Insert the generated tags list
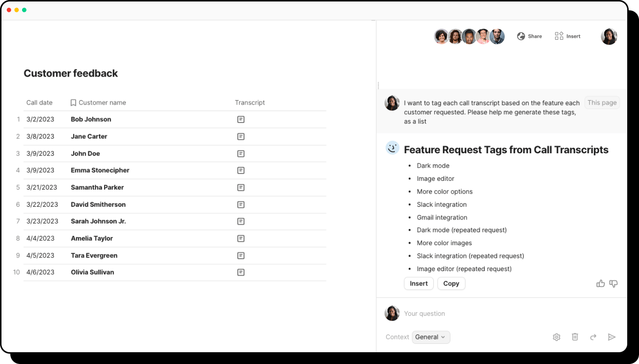Screen dimensions: 639x364 418,283
